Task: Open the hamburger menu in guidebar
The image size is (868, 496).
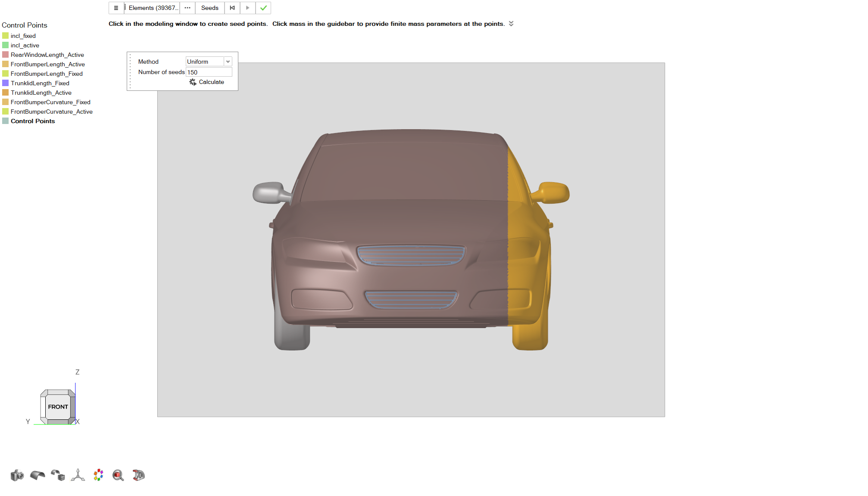Action: point(116,8)
